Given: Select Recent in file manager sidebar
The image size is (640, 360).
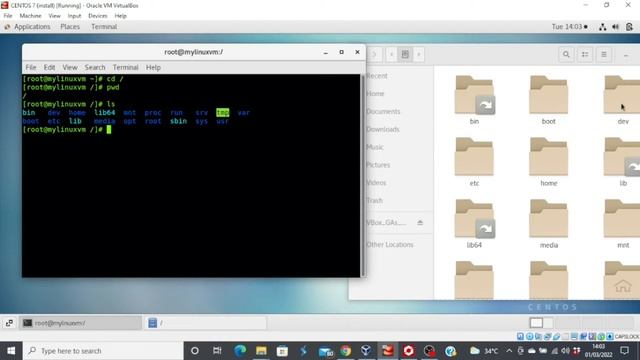Looking at the screenshot, I should (x=377, y=76).
